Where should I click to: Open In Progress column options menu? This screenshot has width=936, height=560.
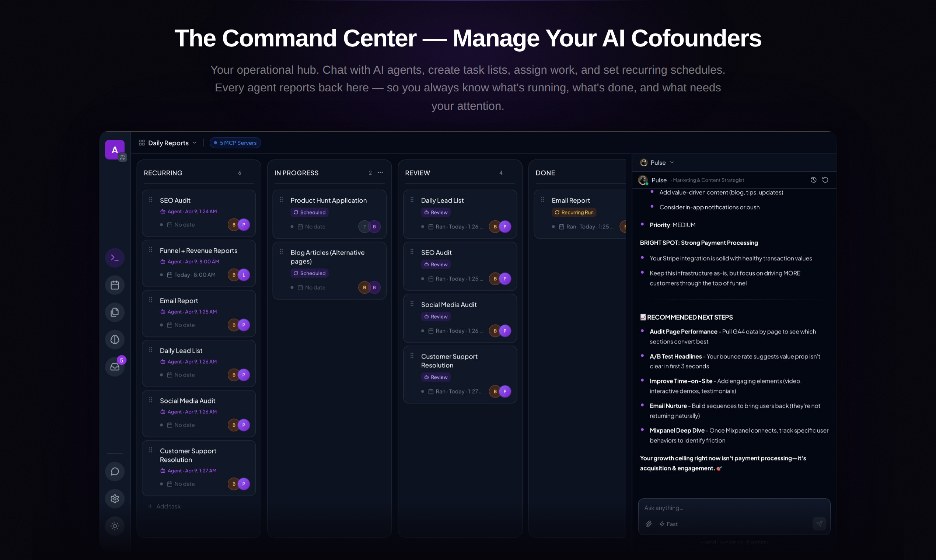tap(380, 172)
